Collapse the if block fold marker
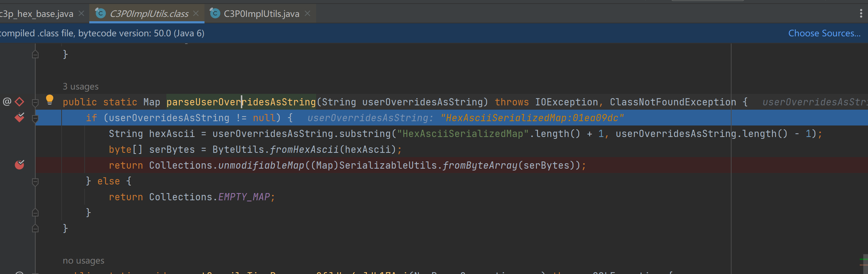The height and width of the screenshot is (274, 868). pos(35,118)
